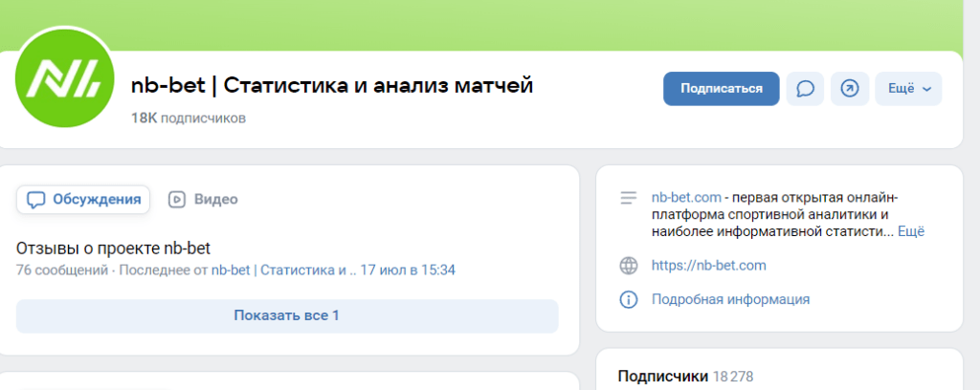Click the globe website icon
The height and width of the screenshot is (390, 980).
point(628,266)
